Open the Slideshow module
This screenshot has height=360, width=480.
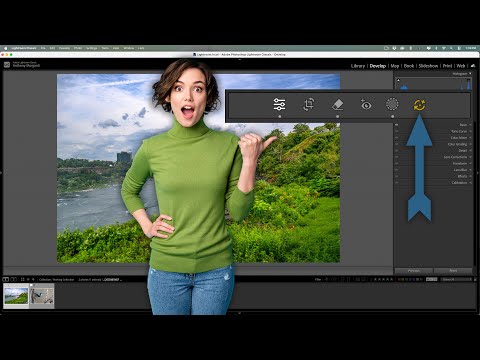click(x=428, y=66)
